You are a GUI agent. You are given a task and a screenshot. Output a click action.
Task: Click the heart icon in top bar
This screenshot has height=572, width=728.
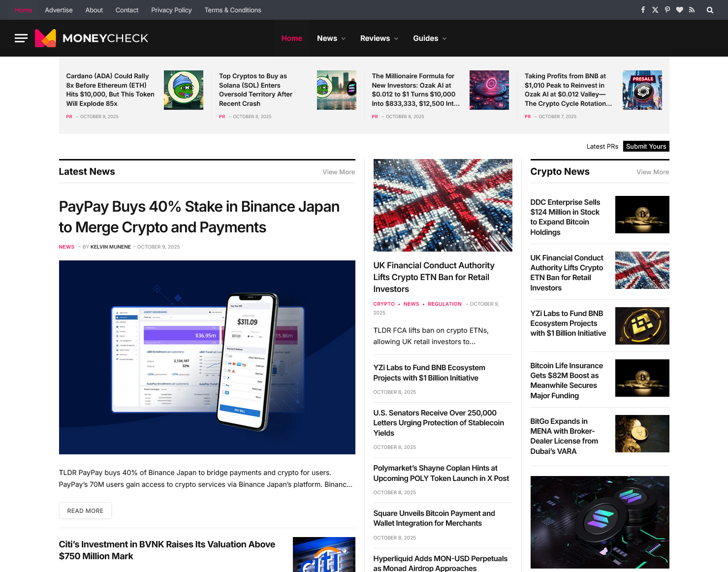[680, 10]
